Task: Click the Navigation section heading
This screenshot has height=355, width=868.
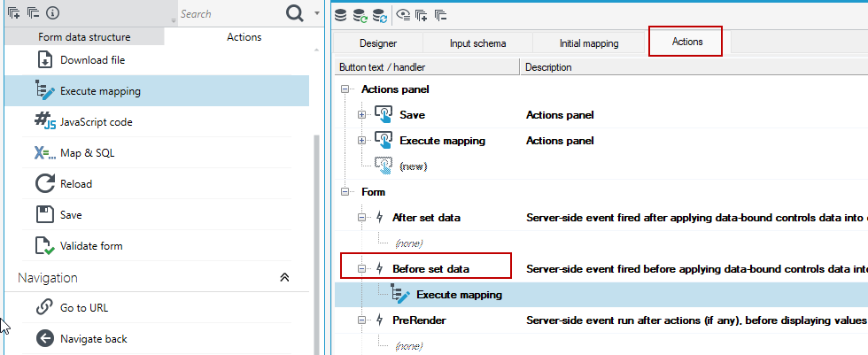Action: tap(48, 277)
